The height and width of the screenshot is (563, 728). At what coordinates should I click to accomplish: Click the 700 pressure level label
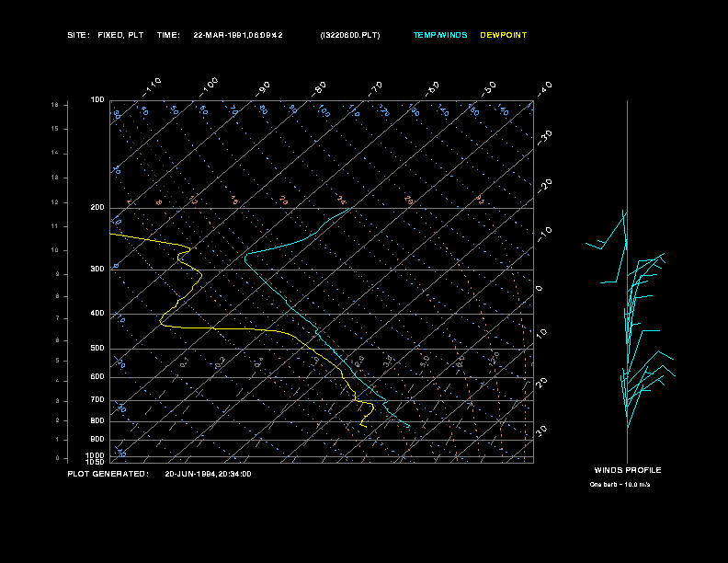coord(97,400)
